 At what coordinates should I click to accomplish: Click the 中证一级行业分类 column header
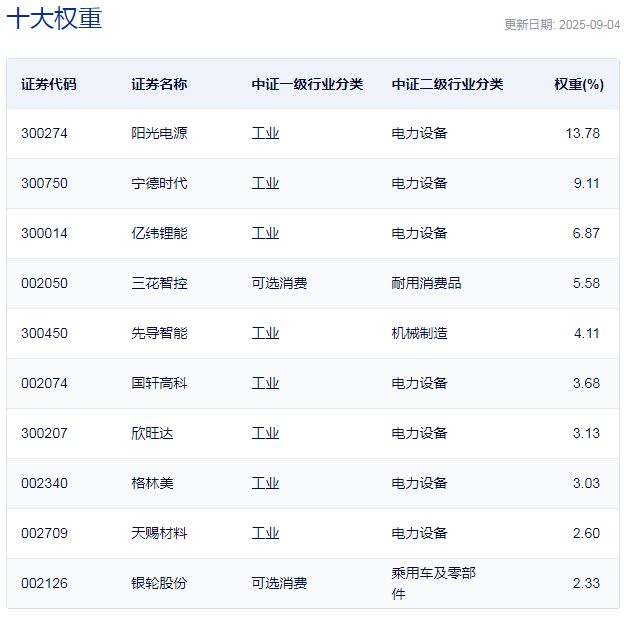pos(307,84)
